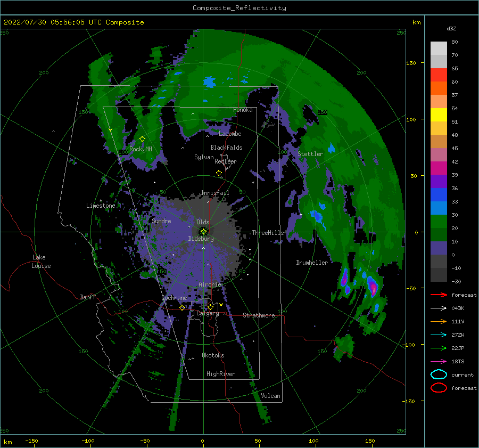Click the 'Lacombe' city label
Image resolution: width=479 pixels, height=448 pixels.
(230, 134)
